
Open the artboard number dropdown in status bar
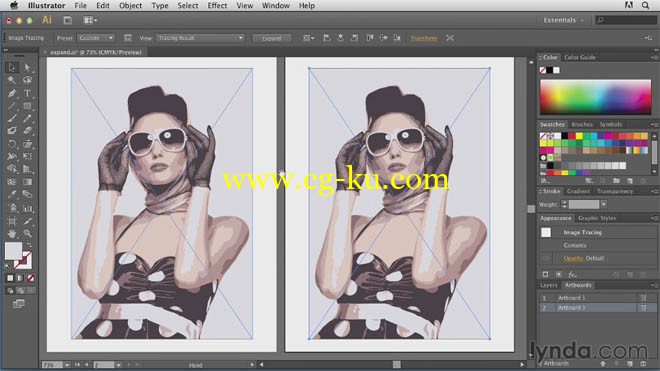[119, 365]
